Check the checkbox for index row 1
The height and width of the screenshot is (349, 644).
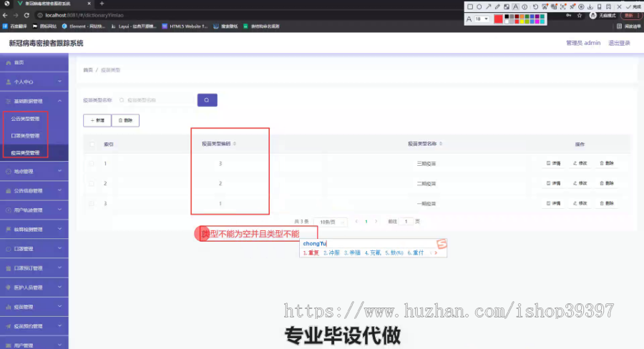tap(92, 163)
